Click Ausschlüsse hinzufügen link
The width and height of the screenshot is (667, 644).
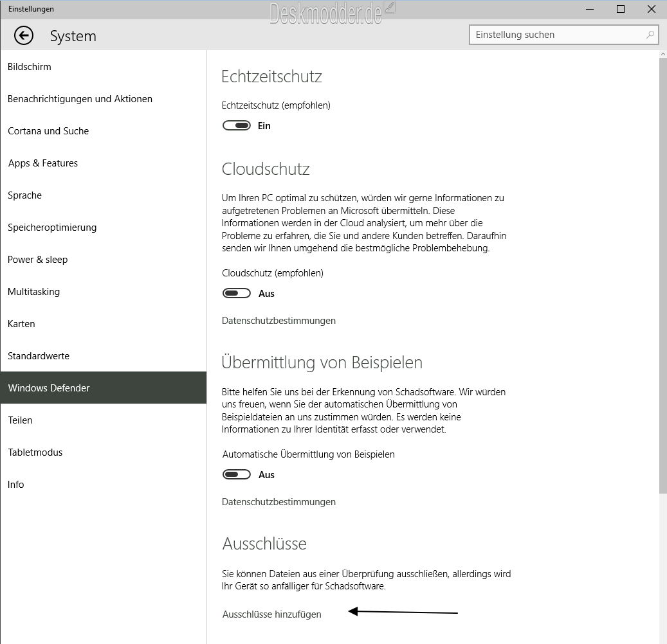click(272, 614)
